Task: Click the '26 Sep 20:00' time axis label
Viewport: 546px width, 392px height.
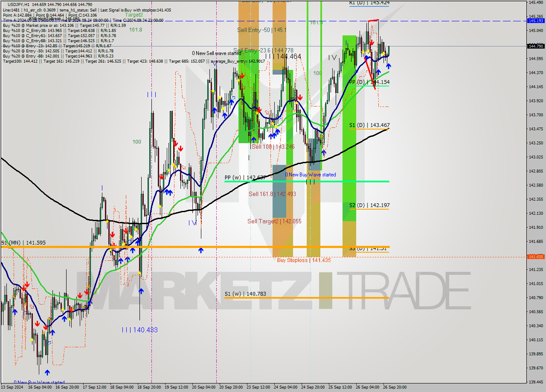Action: pyautogui.click(x=395, y=387)
